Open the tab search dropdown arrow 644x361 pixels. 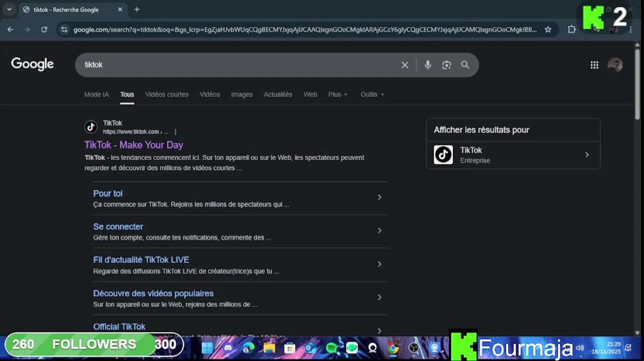[x=9, y=10]
